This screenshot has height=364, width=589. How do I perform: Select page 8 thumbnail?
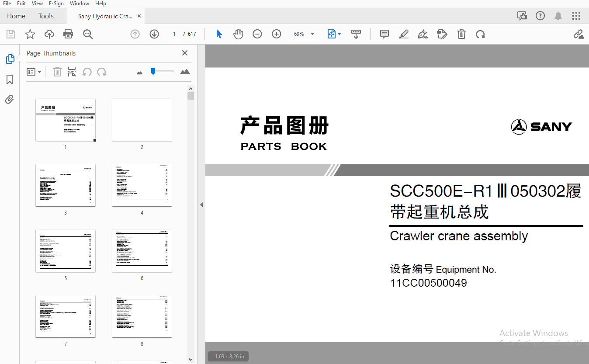(x=142, y=316)
